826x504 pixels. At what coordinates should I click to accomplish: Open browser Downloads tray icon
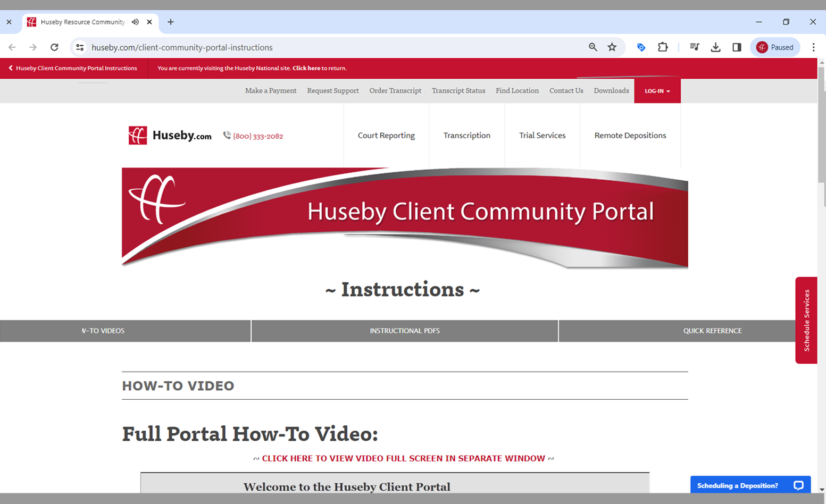(x=715, y=47)
